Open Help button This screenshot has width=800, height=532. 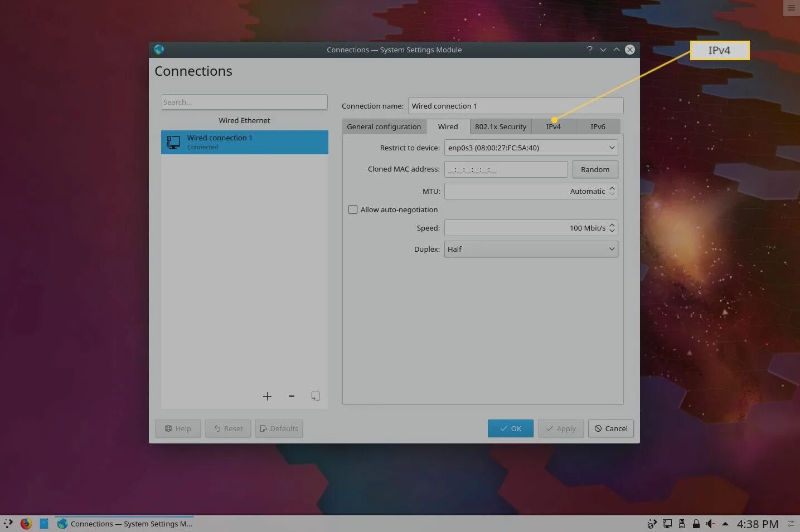(x=178, y=428)
